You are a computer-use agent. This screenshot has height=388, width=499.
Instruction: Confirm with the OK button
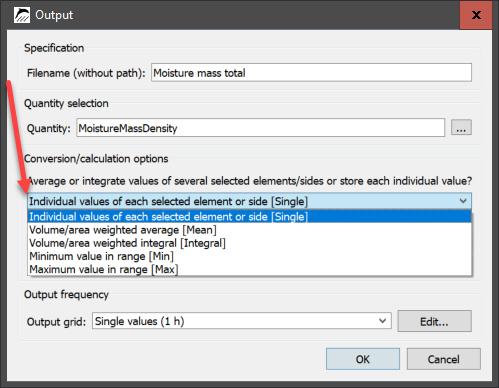363,359
